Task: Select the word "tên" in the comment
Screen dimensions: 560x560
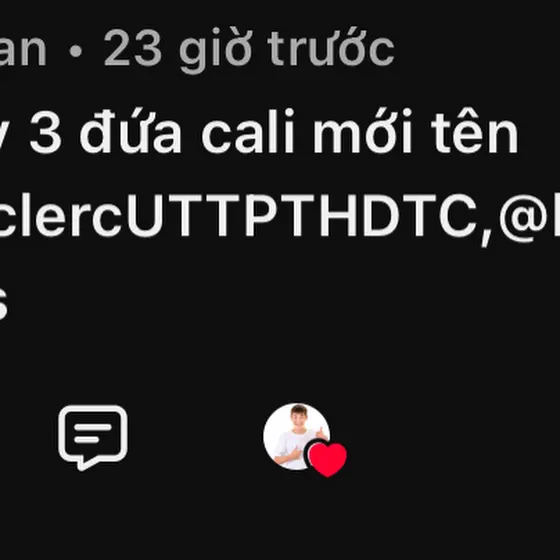Action: [x=475, y=131]
